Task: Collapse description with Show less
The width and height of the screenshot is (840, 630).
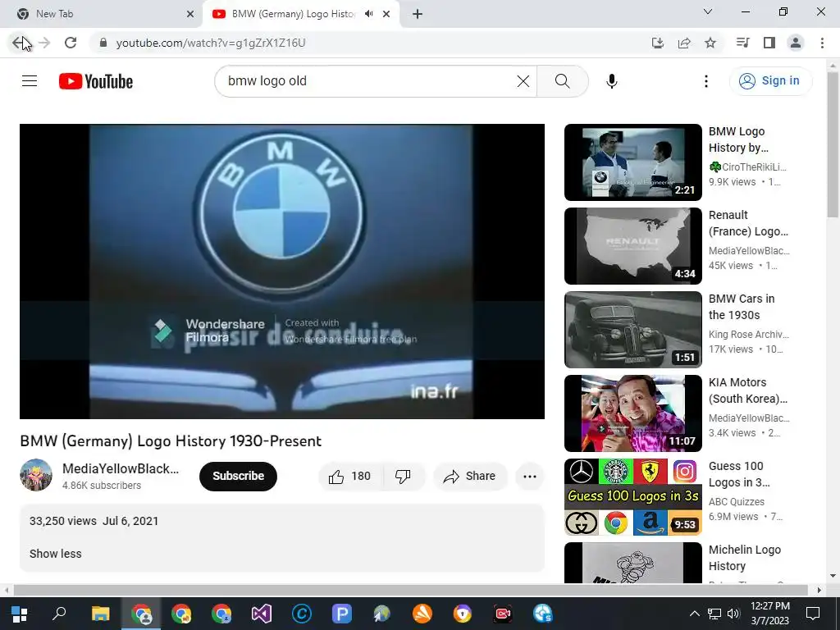Action: pyautogui.click(x=56, y=554)
